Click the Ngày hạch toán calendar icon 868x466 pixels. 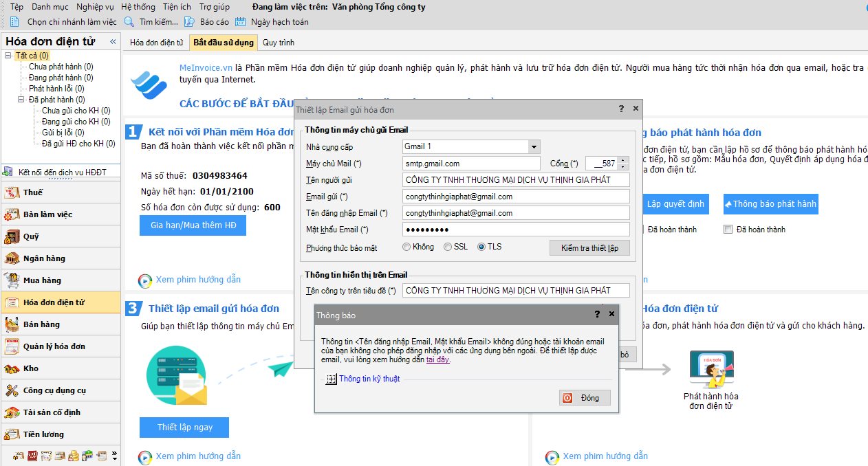pyautogui.click(x=240, y=22)
